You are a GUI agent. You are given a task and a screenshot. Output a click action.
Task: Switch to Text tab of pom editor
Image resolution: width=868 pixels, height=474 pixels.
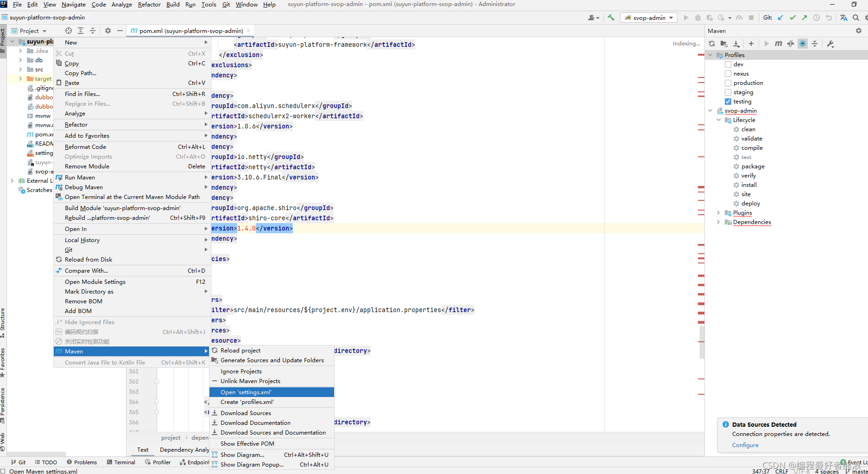pyautogui.click(x=143, y=450)
